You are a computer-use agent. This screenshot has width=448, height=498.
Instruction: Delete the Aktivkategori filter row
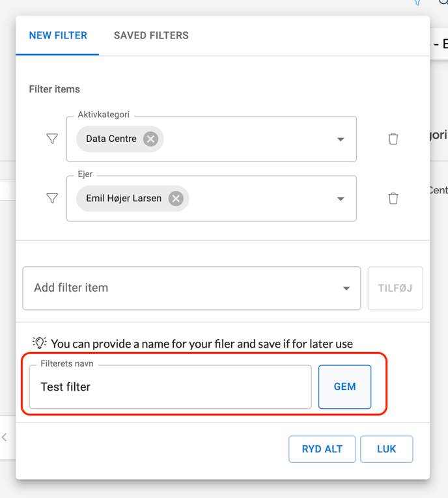tap(393, 139)
